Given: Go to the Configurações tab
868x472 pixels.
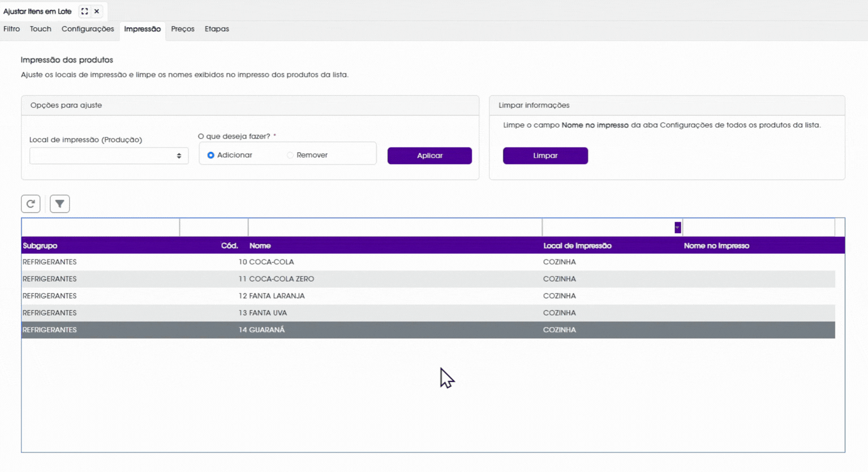Looking at the screenshot, I should 88,29.
